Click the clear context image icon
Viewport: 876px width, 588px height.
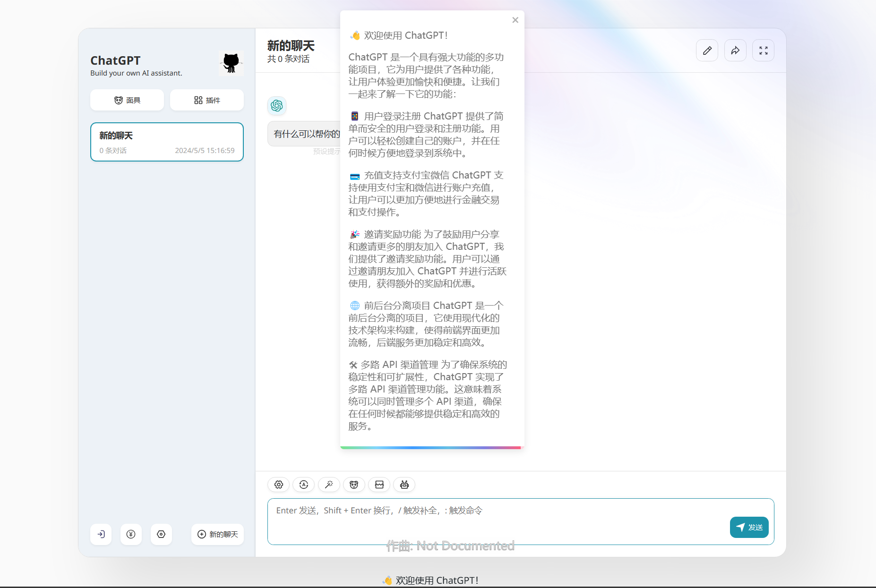click(x=379, y=485)
